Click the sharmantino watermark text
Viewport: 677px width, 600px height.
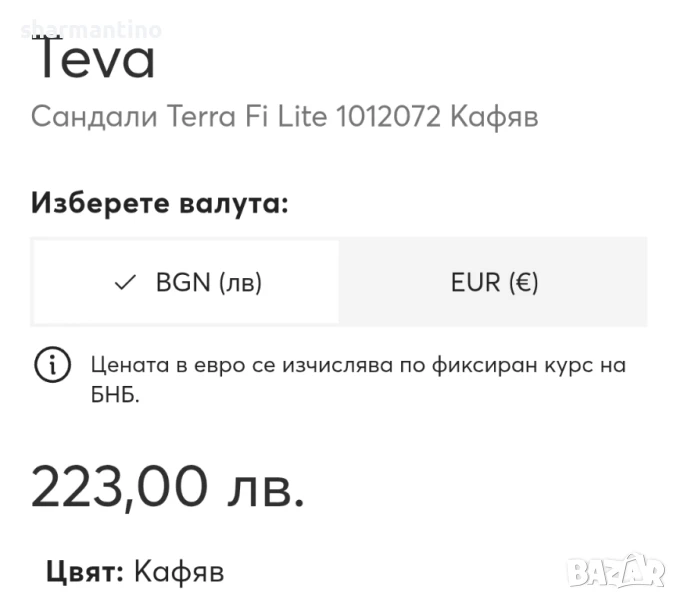coord(90,30)
